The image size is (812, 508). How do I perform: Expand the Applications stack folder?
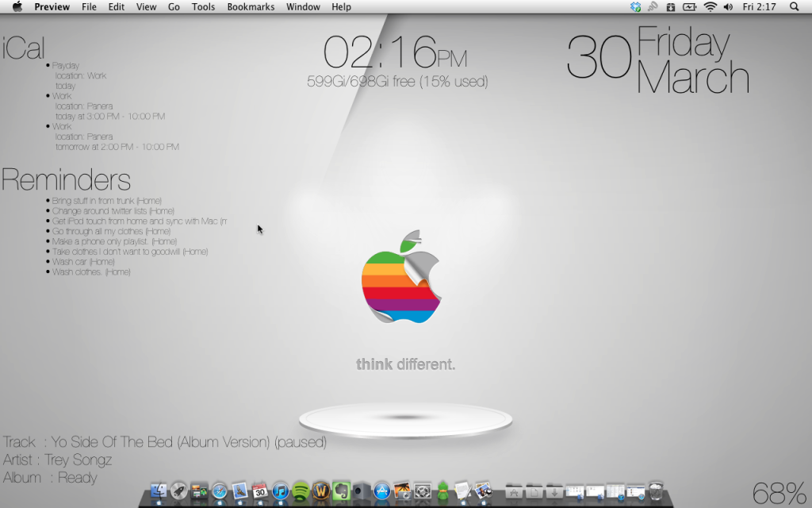(514, 492)
